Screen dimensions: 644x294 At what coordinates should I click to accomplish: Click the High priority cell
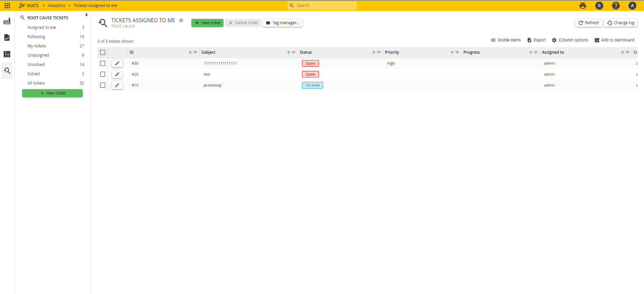tap(391, 63)
